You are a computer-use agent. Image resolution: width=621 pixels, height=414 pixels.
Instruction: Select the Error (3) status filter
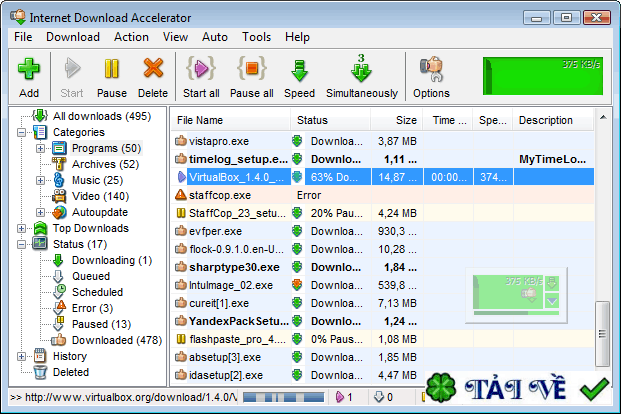point(92,308)
